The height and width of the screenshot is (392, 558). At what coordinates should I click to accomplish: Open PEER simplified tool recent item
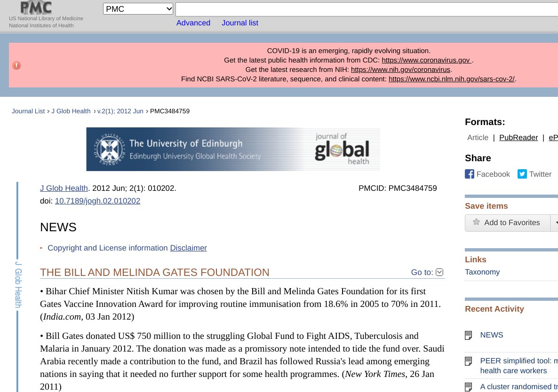click(x=519, y=366)
